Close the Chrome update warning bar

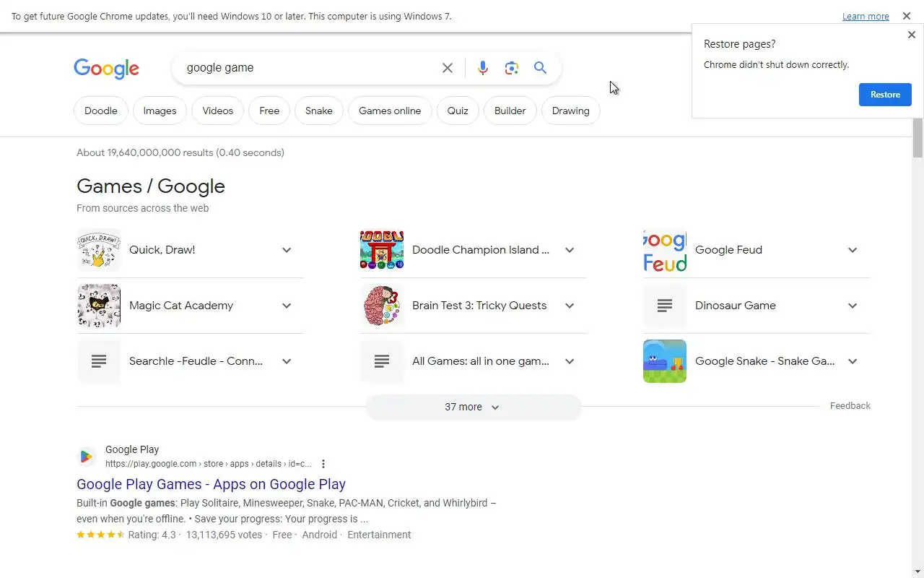tap(907, 16)
